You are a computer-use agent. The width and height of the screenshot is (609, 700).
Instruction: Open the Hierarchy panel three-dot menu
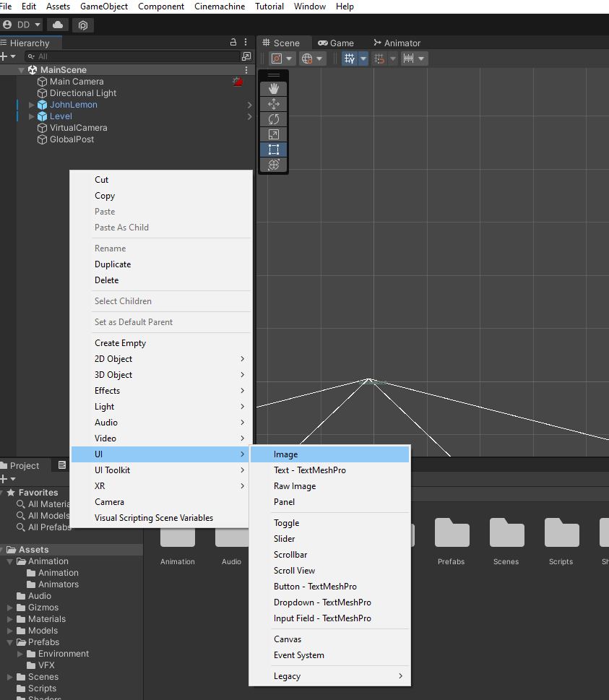tap(246, 42)
